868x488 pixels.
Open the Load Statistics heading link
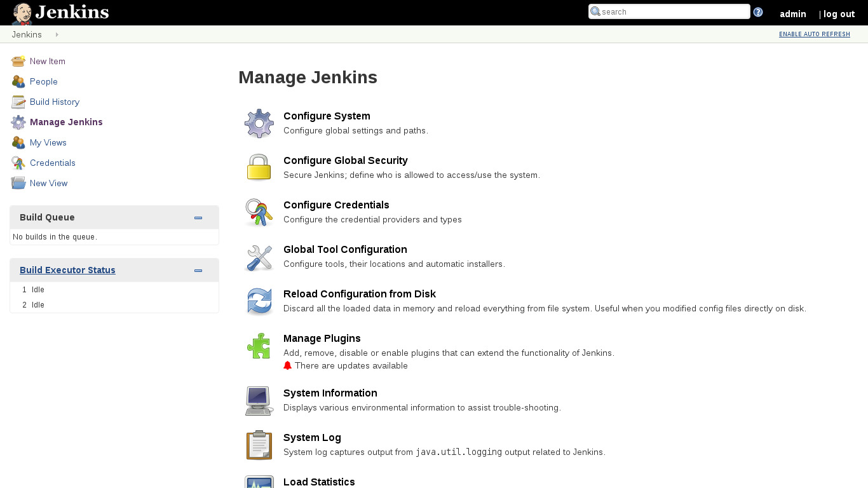pos(319,482)
